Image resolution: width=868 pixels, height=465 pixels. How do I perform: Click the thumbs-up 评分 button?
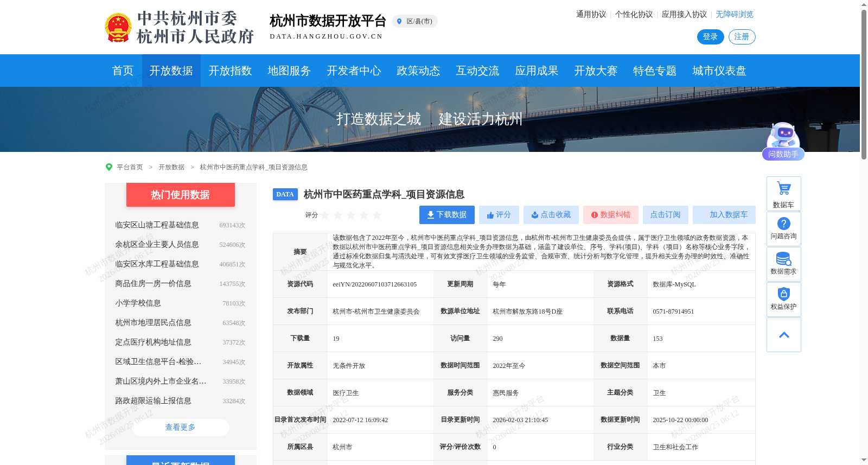499,215
